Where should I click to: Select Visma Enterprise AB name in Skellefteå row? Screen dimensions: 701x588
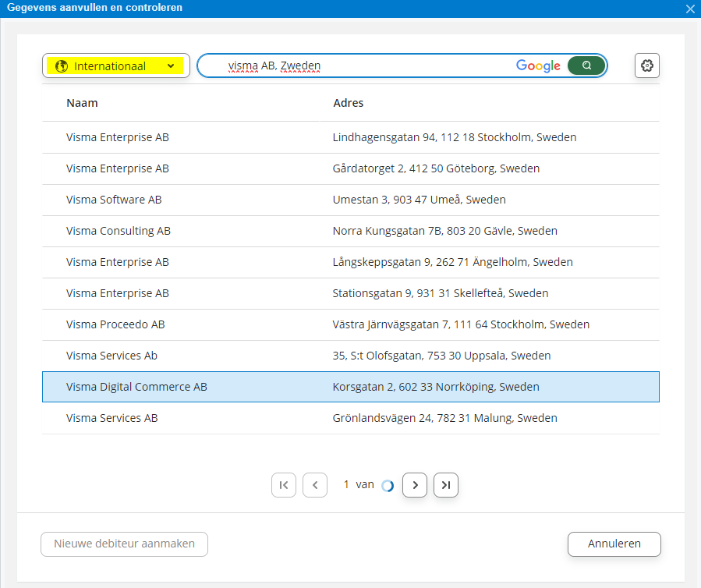click(118, 293)
